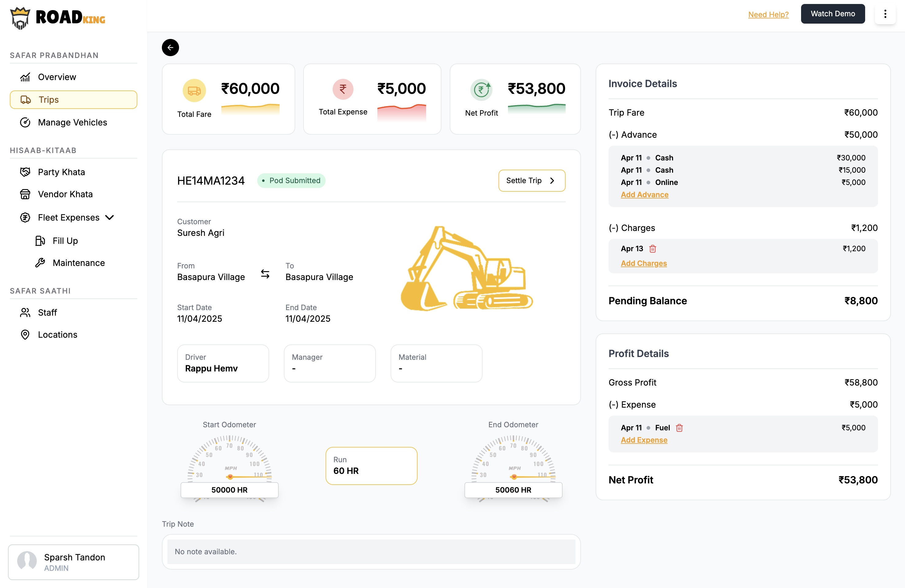
Task: Open Fill Up via the fuel pump icon
Action: point(40,240)
